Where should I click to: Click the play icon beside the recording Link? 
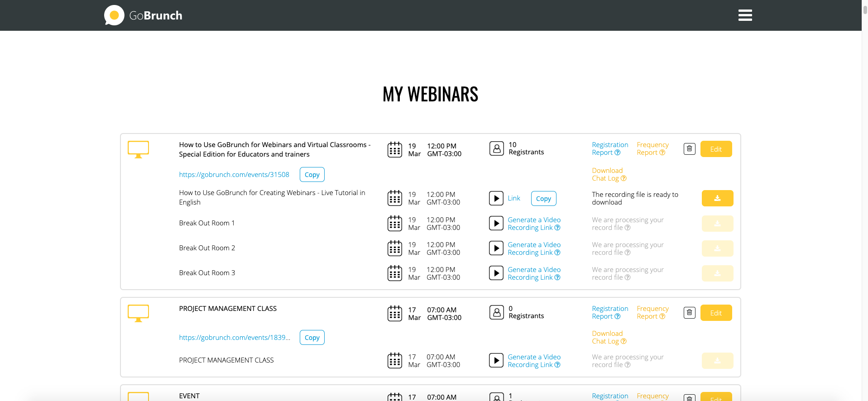coord(496,198)
